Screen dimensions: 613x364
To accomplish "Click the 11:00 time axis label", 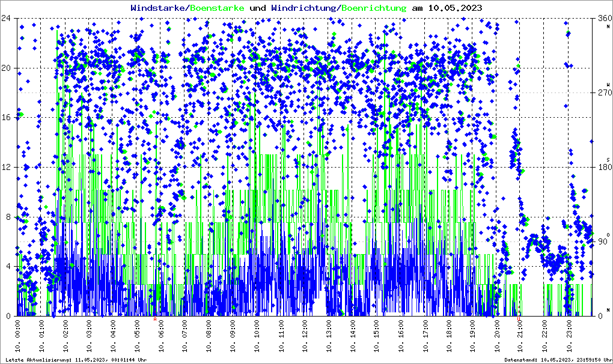I will (x=280, y=336).
